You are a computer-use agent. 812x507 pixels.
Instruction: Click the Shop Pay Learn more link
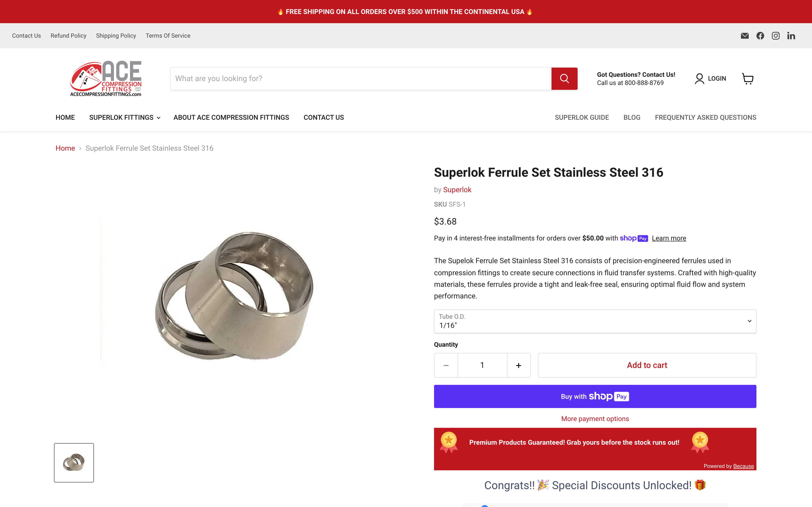(669, 239)
